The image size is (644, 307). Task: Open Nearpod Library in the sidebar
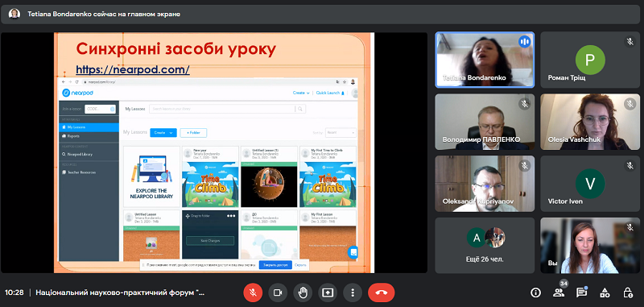click(x=89, y=154)
